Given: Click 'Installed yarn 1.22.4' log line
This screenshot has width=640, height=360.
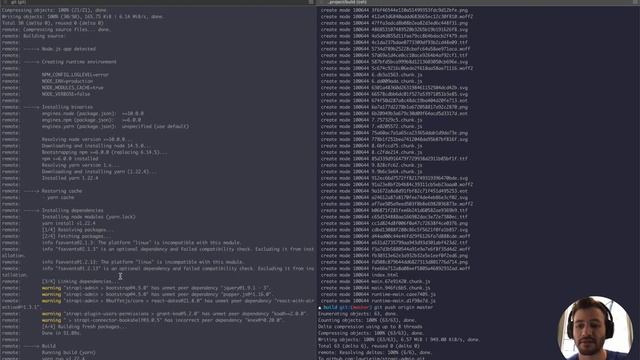Looking at the screenshot, I should [x=70, y=178].
